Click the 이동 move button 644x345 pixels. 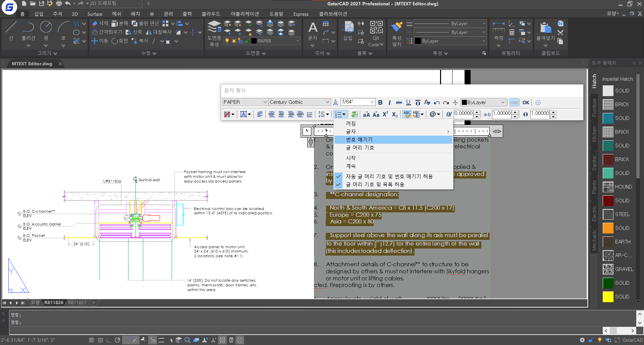tap(100, 41)
